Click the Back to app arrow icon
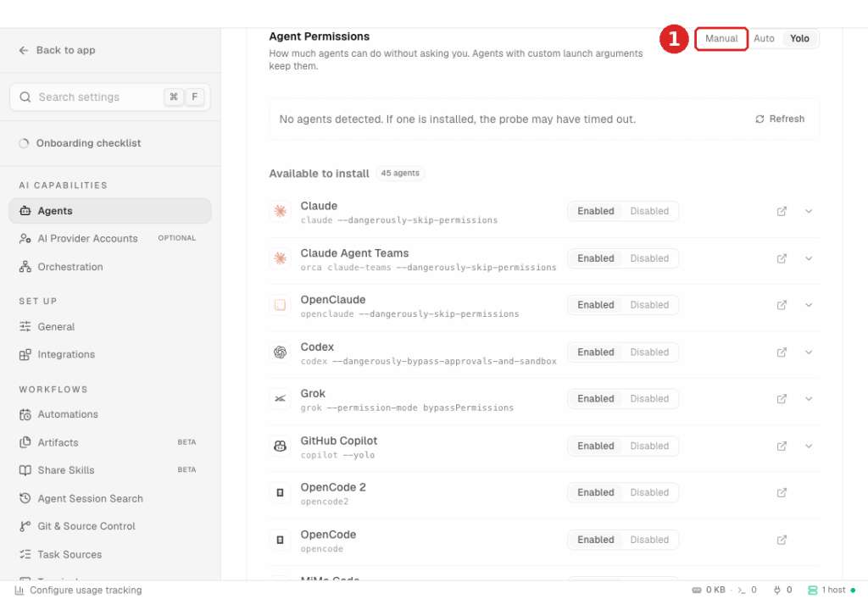Viewport: 868px width, 599px height. 23,50
